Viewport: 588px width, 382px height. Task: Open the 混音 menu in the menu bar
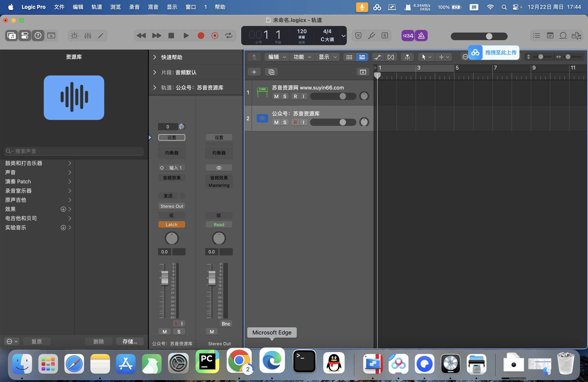pos(153,7)
